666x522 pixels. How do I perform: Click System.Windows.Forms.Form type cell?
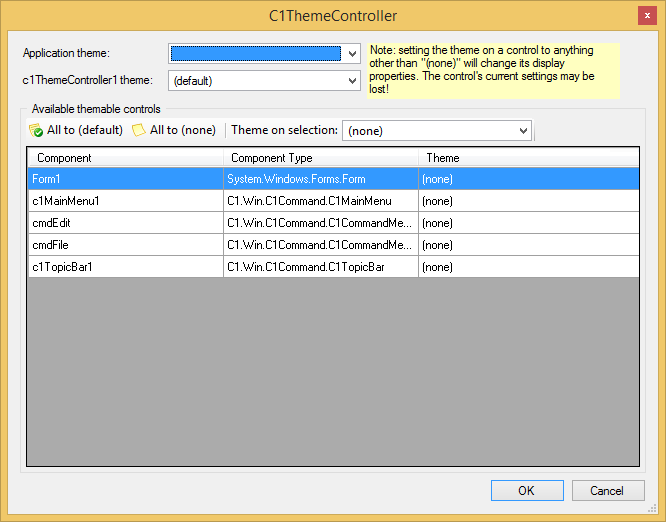pyautogui.click(x=320, y=179)
